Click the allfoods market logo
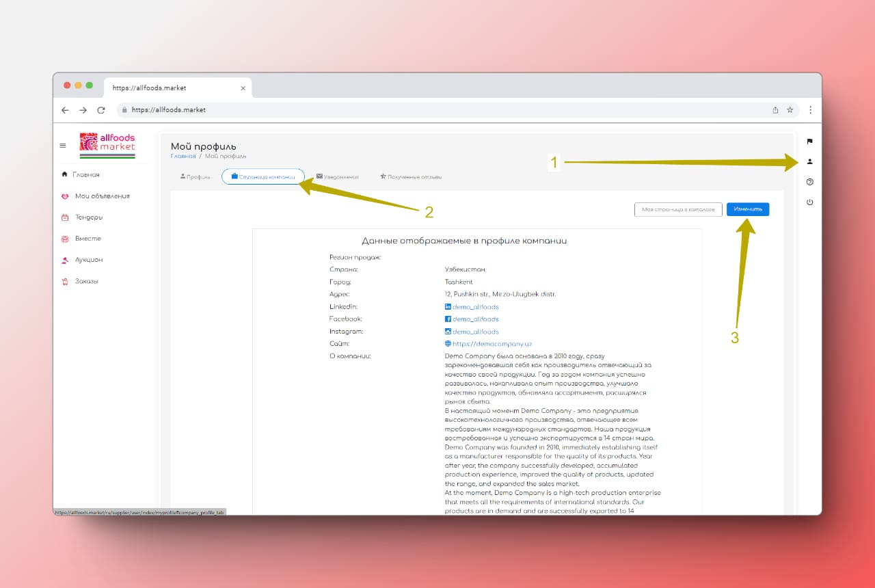Screen dimensions: 875x588 pyautogui.click(x=107, y=146)
